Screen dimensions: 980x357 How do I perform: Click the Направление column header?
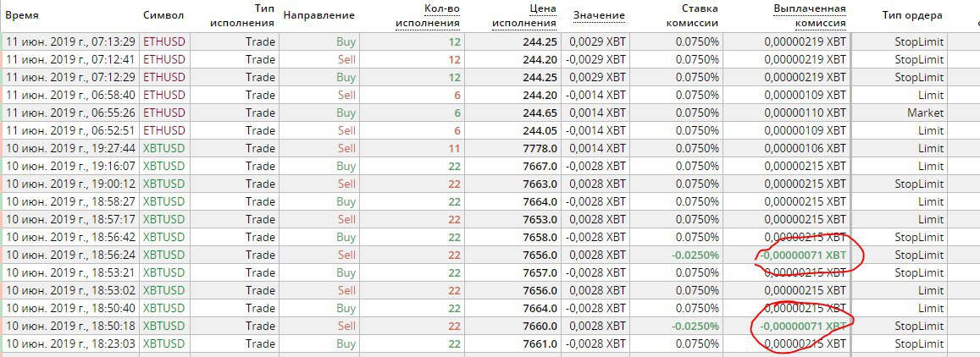(318, 15)
